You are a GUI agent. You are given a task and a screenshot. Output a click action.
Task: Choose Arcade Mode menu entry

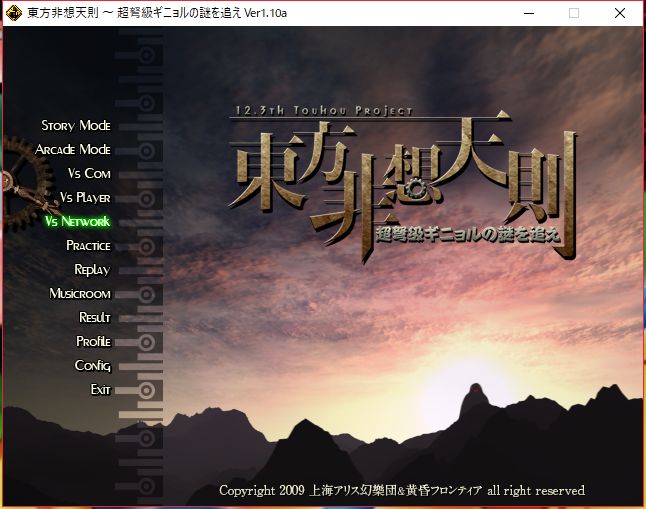click(73, 149)
